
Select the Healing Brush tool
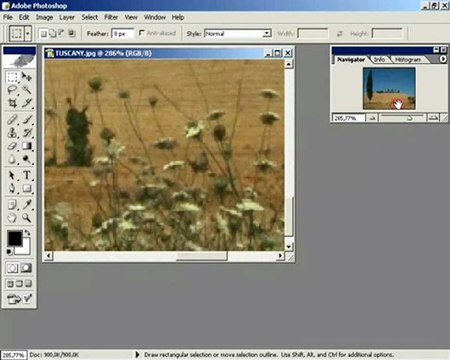[12, 120]
